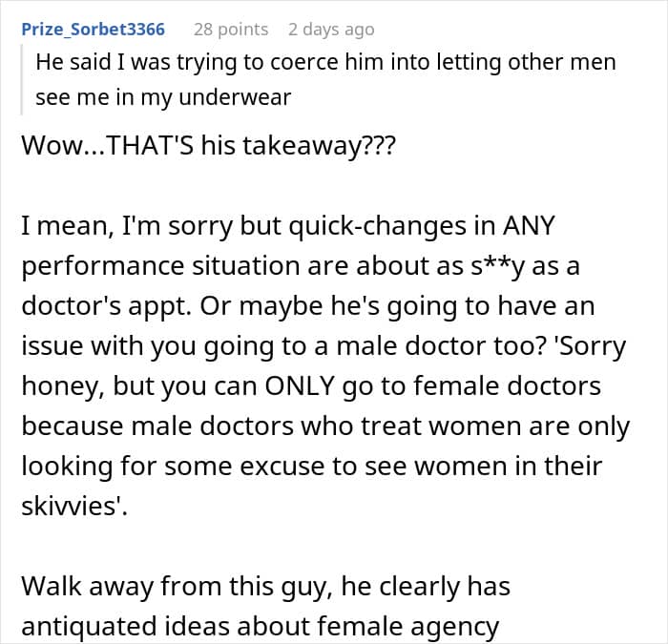Image resolution: width=668 pixels, height=644 pixels.
Task: Open the Prize_Sorbet3366 user profile
Action: [93, 30]
